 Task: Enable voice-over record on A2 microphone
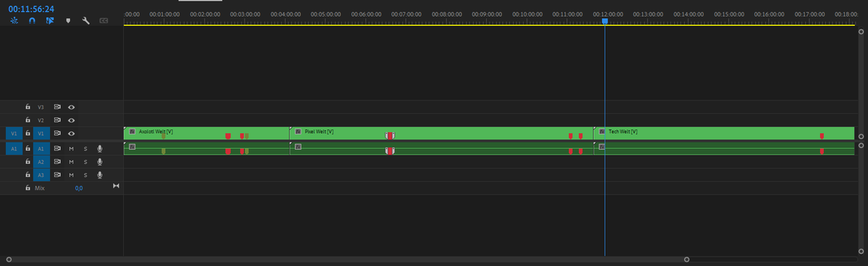point(100,162)
